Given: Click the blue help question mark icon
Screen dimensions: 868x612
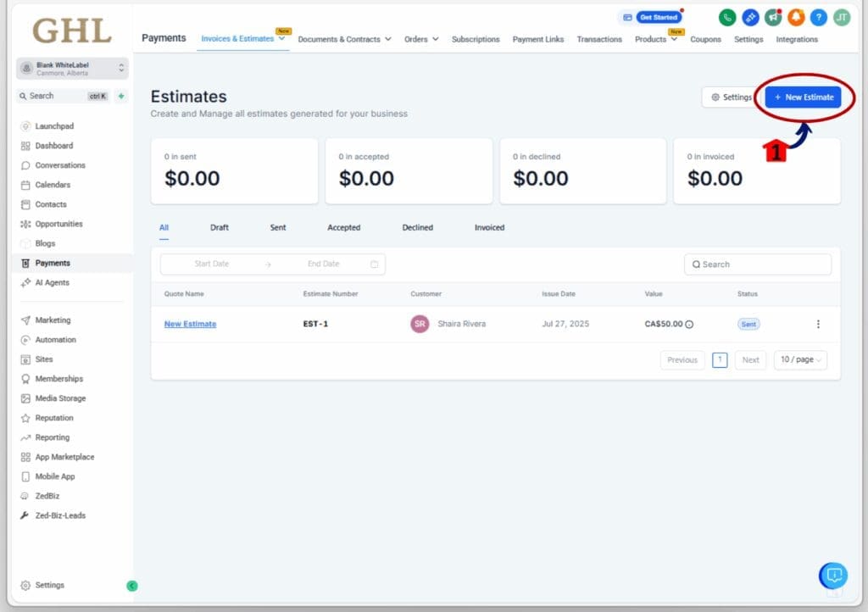Looking at the screenshot, I should point(818,18).
